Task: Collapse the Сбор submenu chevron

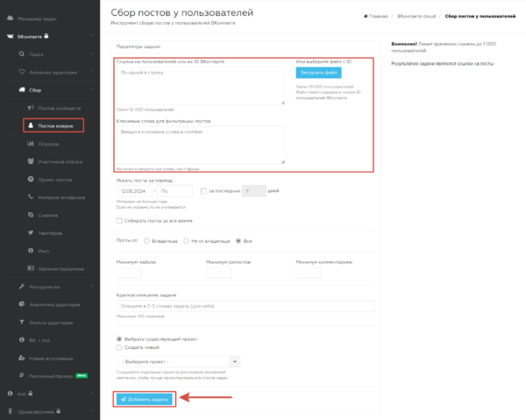Action: click(x=91, y=89)
